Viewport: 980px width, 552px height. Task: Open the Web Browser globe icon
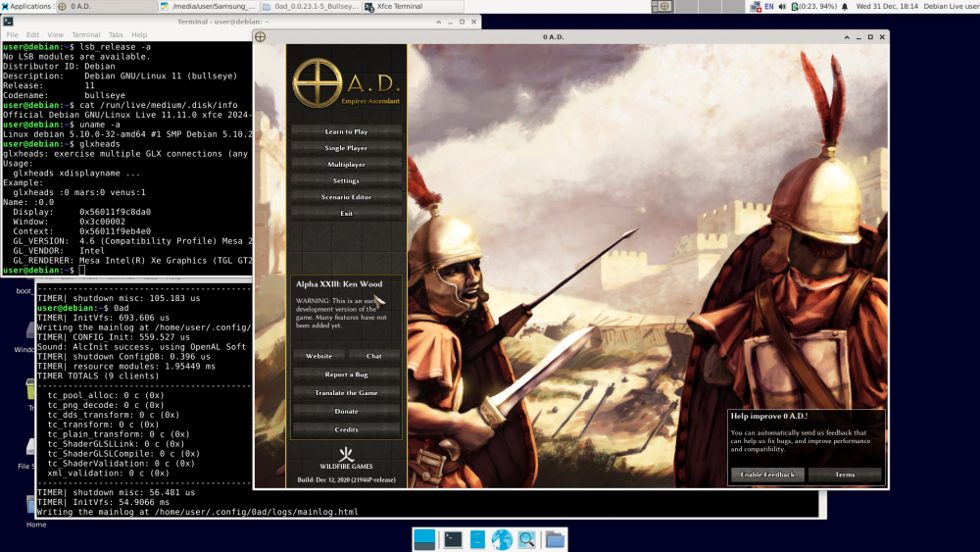502,539
